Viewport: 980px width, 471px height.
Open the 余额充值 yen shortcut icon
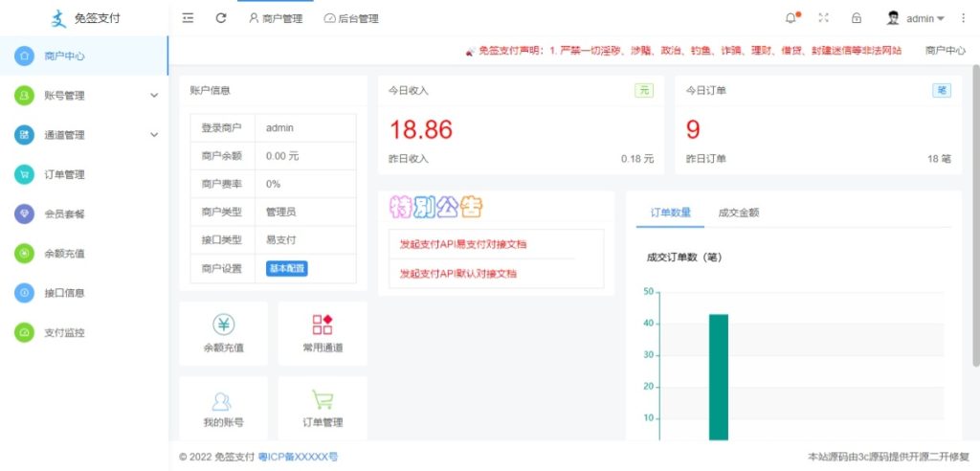[222, 325]
